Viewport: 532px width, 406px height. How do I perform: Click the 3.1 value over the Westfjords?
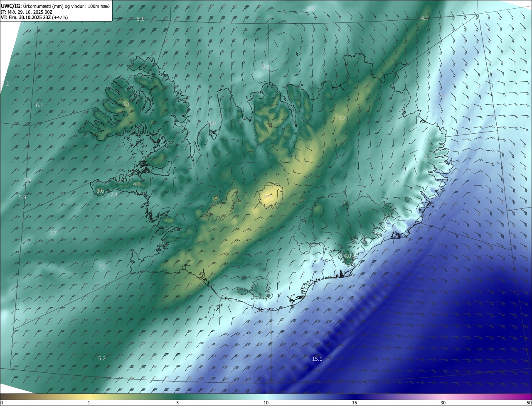point(126,105)
